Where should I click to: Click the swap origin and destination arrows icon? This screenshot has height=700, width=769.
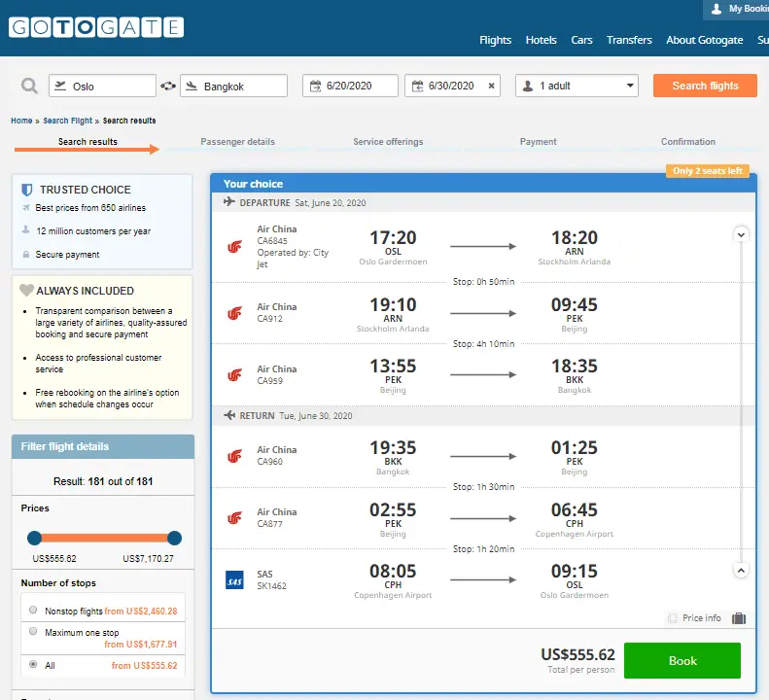tap(168, 86)
